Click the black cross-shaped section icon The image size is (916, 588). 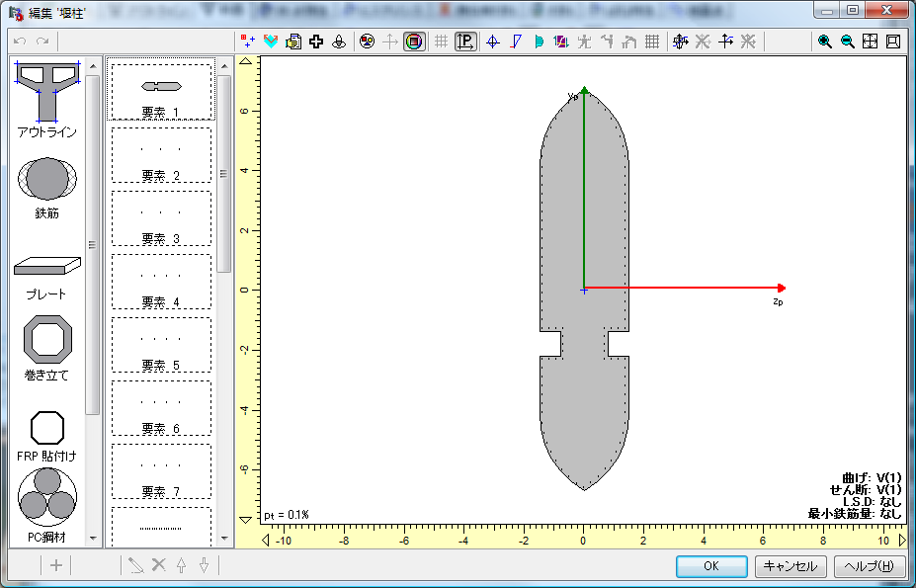point(316,42)
